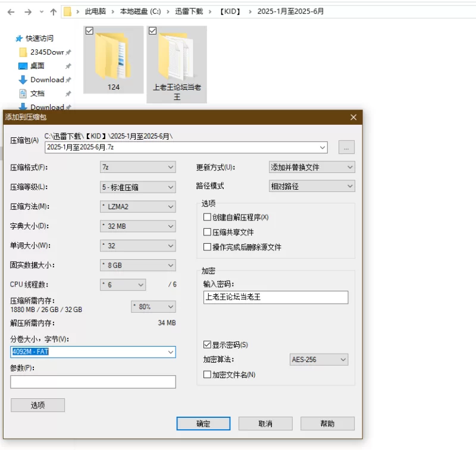
Task: Click the 参数 input field
Action: (93, 382)
